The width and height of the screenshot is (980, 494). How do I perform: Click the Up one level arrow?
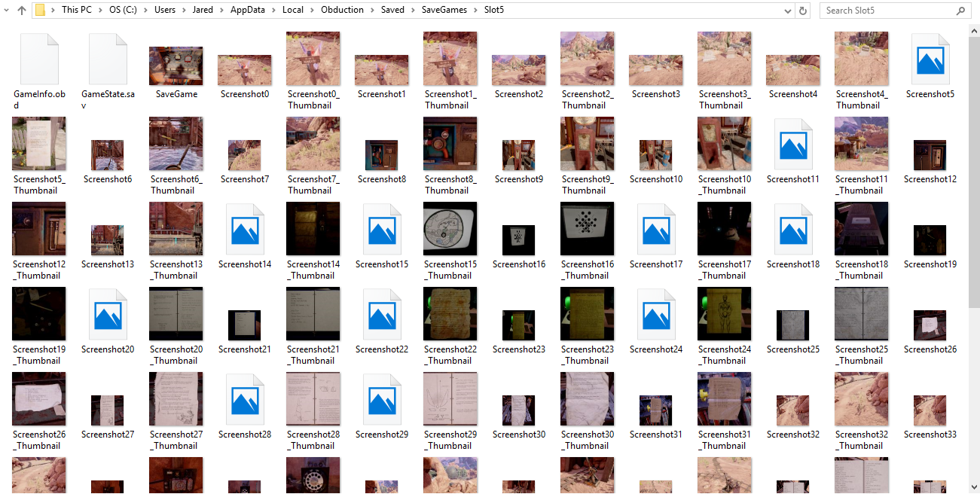(x=22, y=11)
